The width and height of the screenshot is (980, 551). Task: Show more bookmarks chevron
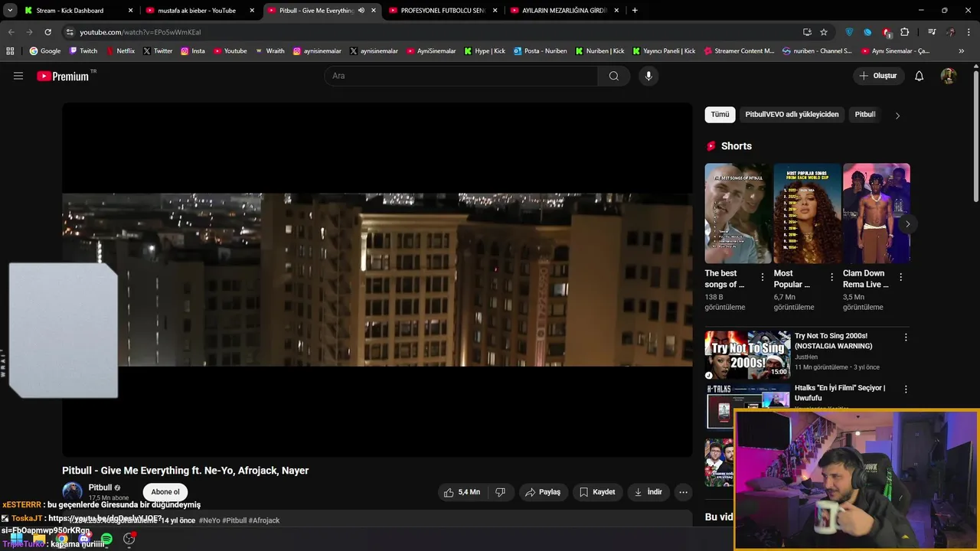(962, 51)
